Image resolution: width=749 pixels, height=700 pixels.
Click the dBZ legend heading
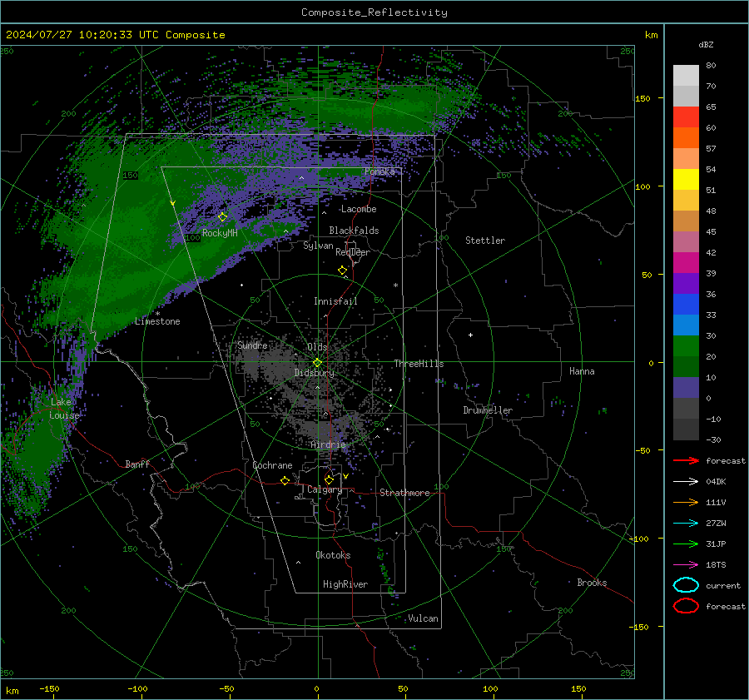click(x=706, y=44)
